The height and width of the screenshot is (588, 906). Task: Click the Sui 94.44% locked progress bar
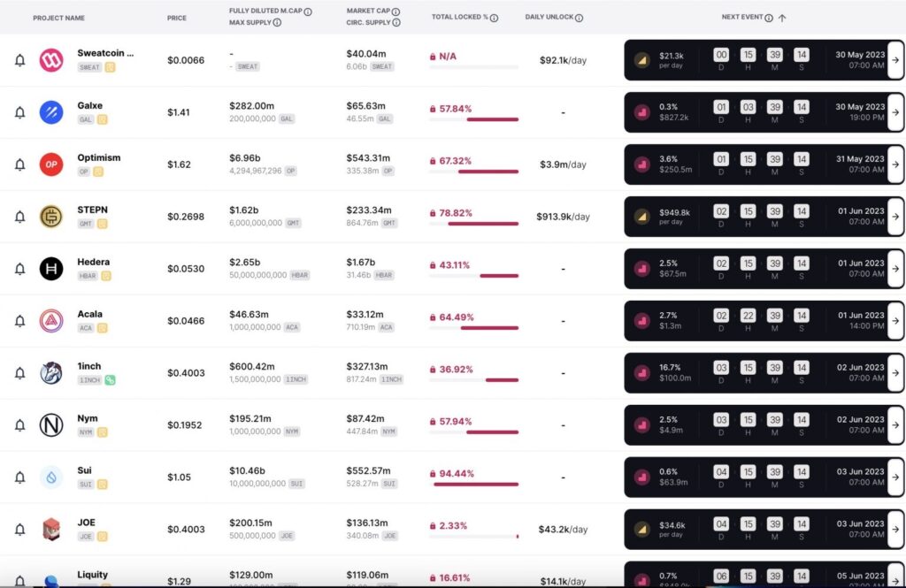click(474, 484)
